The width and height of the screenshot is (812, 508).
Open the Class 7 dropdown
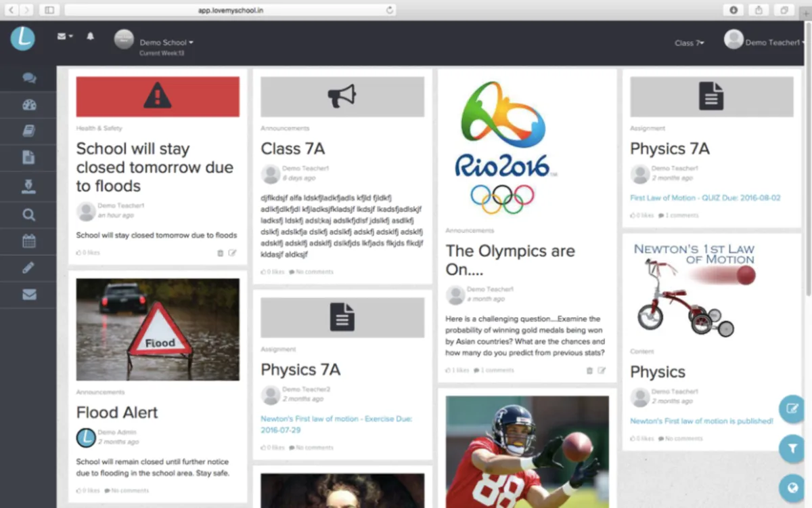[x=690, y=43]
